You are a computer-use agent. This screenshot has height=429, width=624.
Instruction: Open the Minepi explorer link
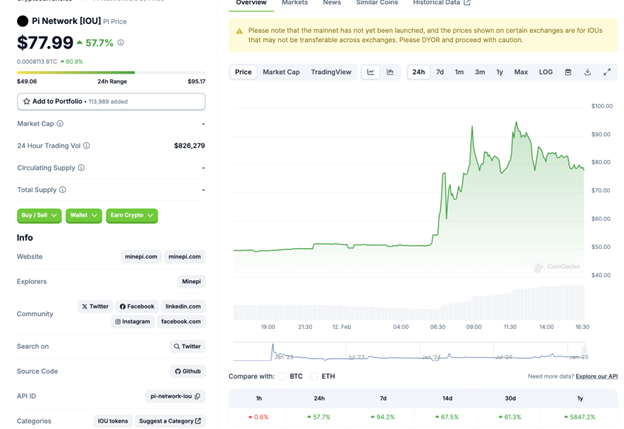(x=191, y=282)
